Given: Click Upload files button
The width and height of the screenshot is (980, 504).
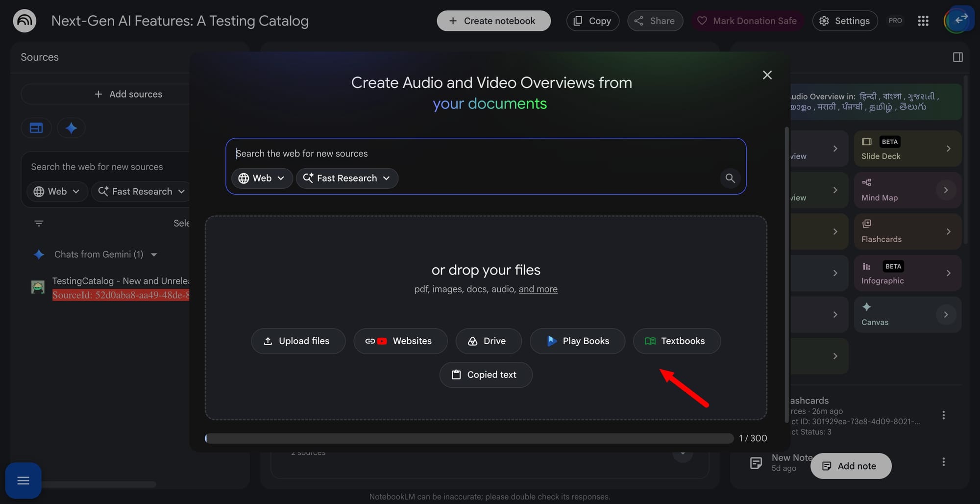Looking at the screenshot, I should click(x=298, y=341).
